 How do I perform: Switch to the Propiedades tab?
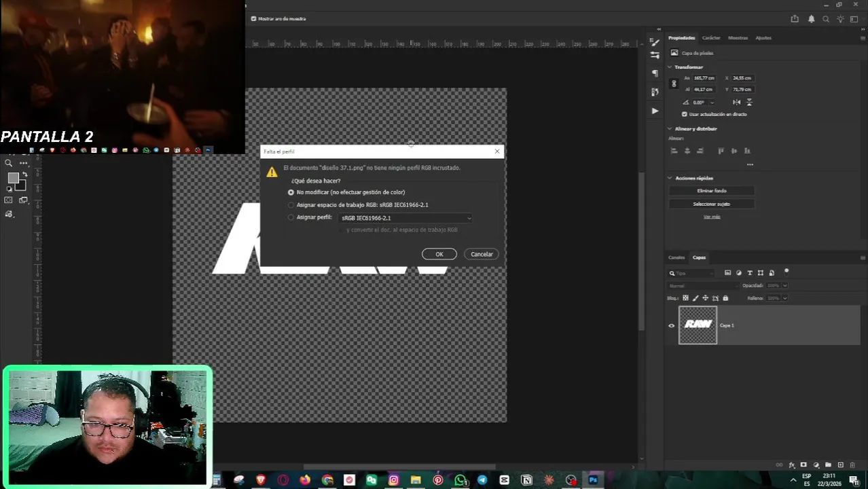click(x=681, y=38)
